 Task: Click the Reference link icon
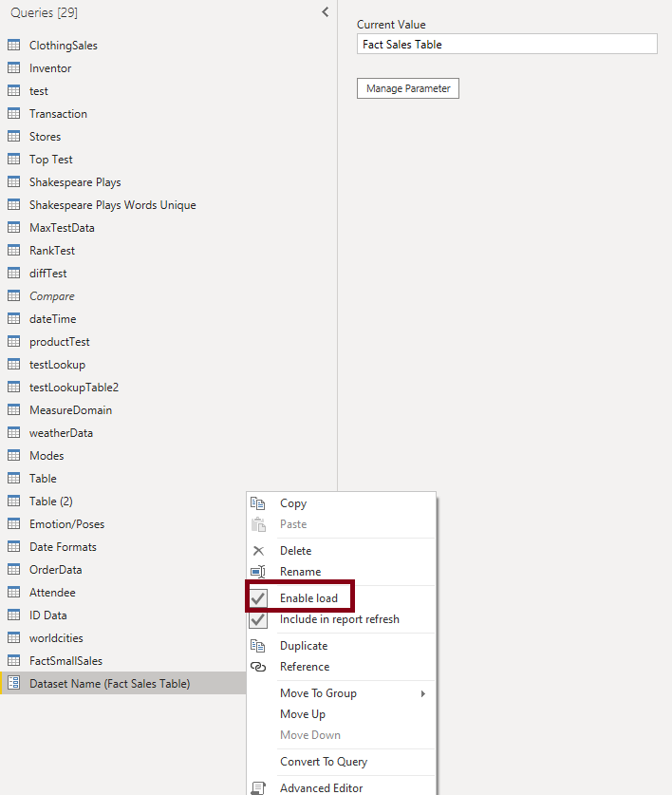[258, 667]
